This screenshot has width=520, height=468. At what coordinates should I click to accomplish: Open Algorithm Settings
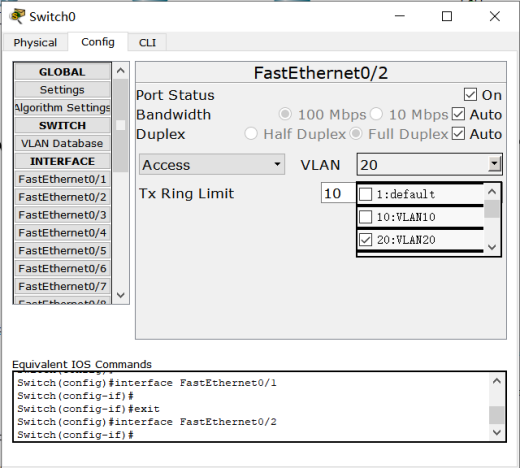pyautogui.click(x=62, y=108)
